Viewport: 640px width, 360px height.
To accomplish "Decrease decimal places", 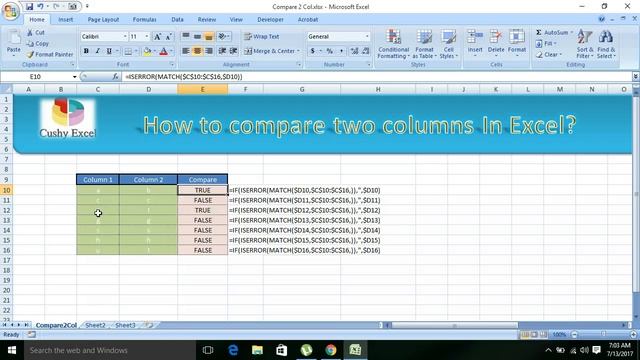I will click(365, 51).
